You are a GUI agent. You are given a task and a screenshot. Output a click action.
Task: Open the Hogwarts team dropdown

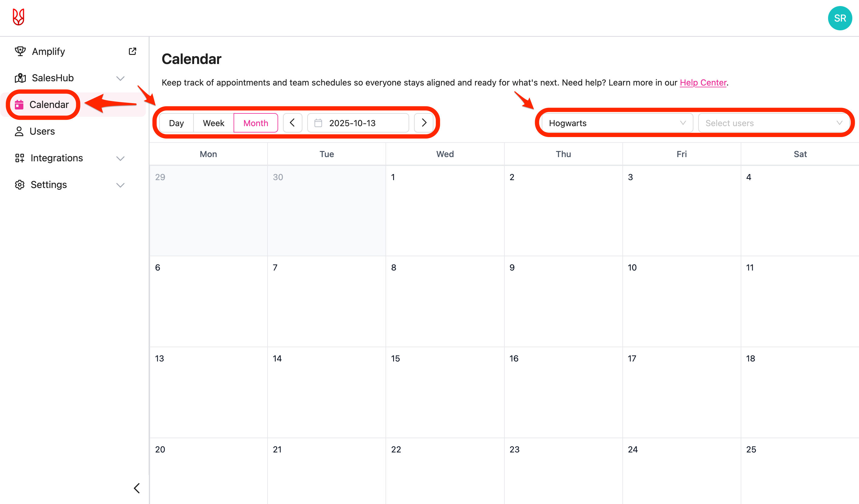(617, 123)
